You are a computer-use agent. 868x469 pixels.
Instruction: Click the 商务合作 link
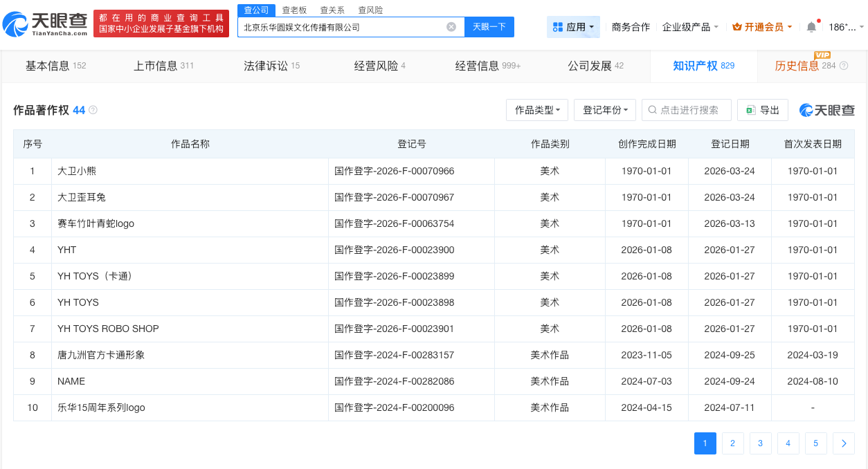pos(631,26)
